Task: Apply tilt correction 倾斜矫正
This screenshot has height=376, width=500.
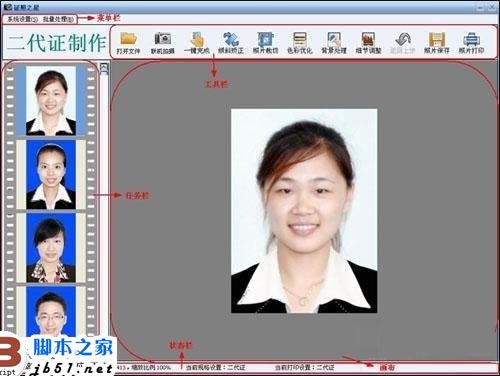Action: 231,43
